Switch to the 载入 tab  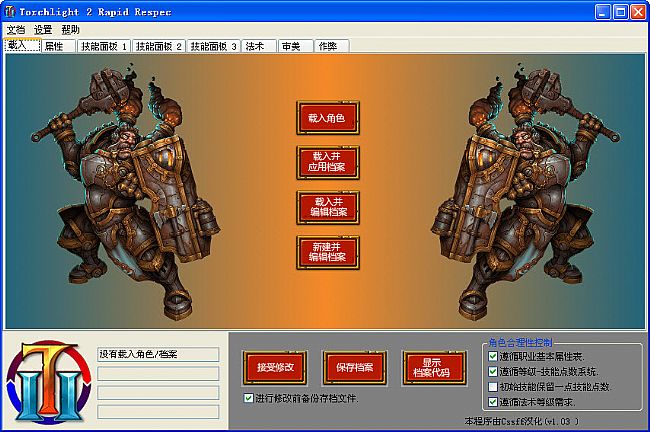[22, 45]
